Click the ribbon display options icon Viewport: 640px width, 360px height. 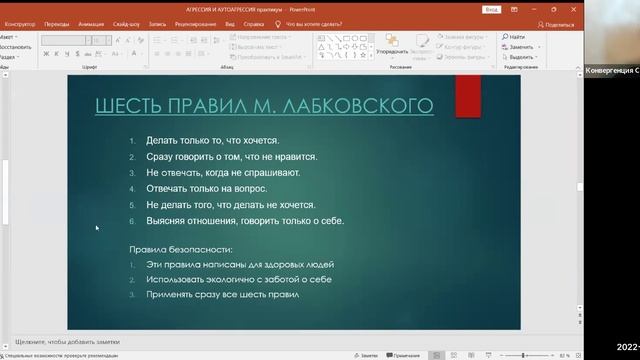click(x=514, y=9)
